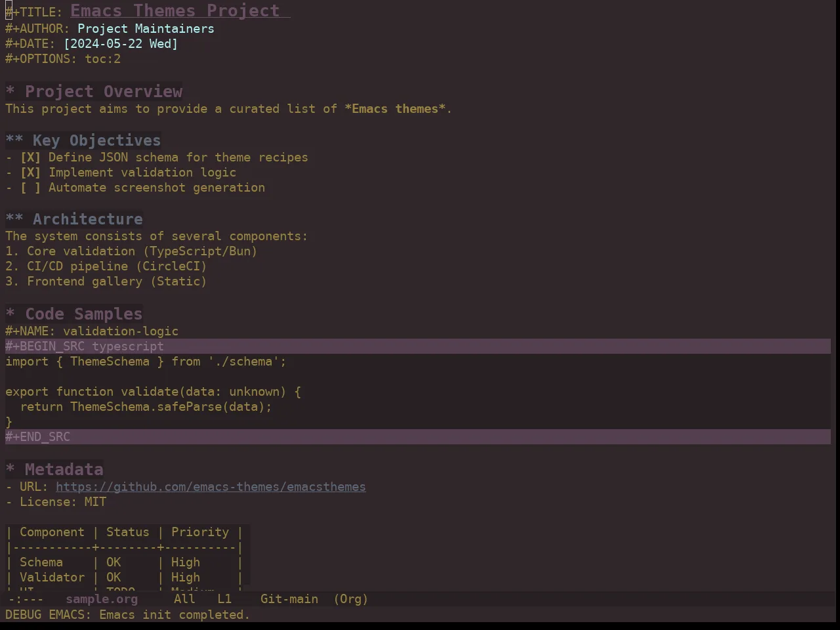Toggle the 'Implement validation logic' checkbox
Image resolution: width=840 pixels, height=630 pixels.
tap(30, 173)
